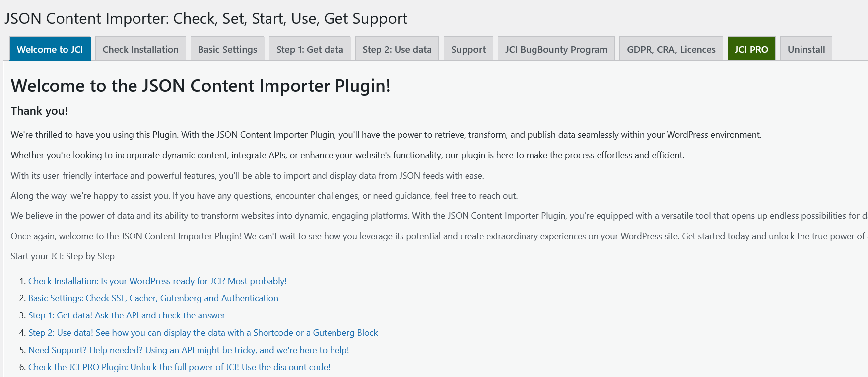
Task: Follow the 'Check the JCI PRO Plugin' link
Action: (179, 367)
